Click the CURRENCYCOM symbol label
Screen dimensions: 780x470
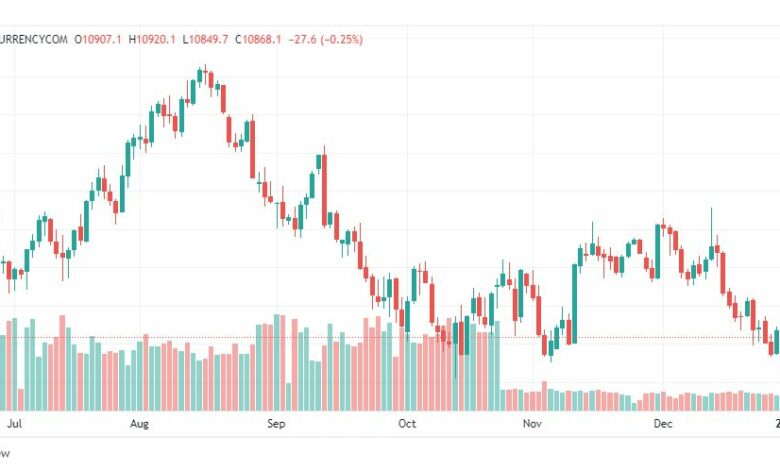click(x=33, y=39)
